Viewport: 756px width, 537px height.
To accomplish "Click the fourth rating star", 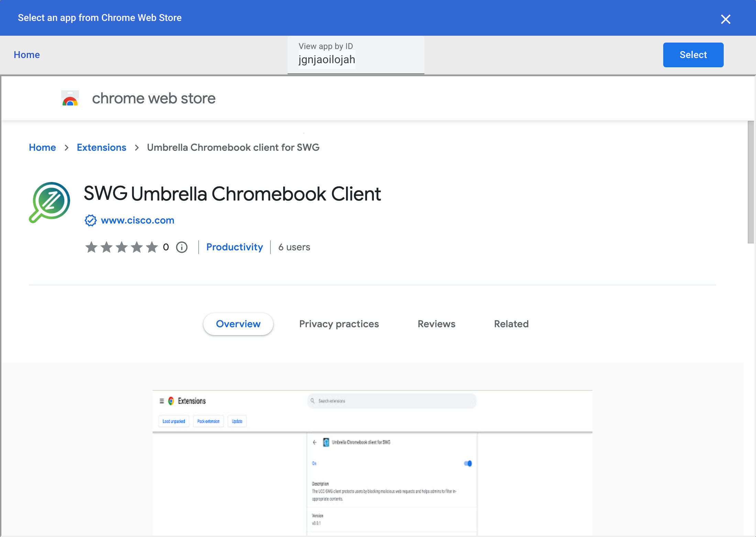I will pyautogui.click(x=137, y=247).
